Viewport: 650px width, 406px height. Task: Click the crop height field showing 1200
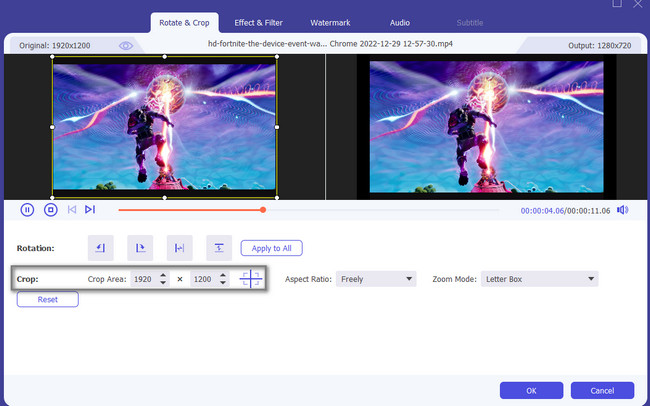point(204,279)
